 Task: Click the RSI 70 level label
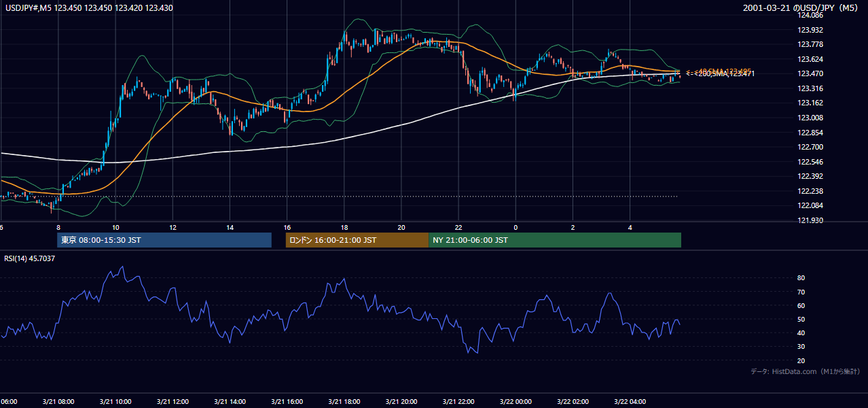(x=801, y=292)
